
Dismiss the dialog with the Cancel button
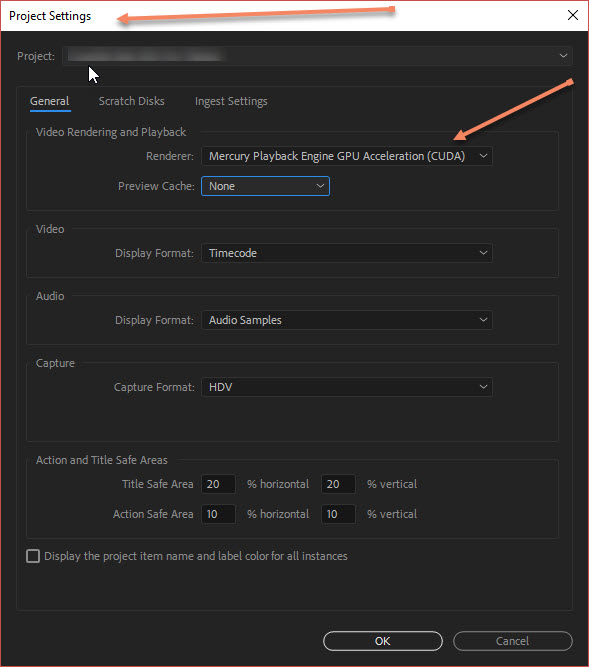[x=512, y=641]
